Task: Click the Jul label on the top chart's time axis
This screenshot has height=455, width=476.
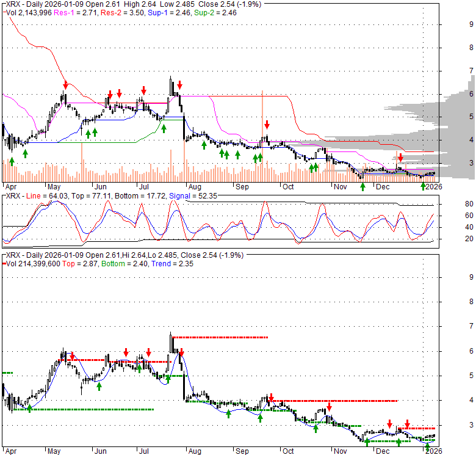Action: (144, 186)
